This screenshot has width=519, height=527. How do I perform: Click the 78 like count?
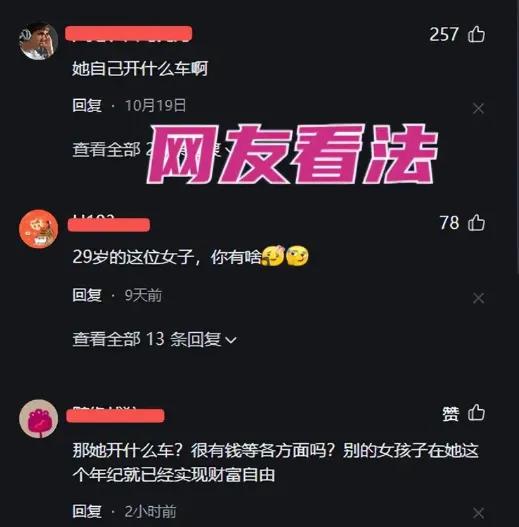[449, 222]
